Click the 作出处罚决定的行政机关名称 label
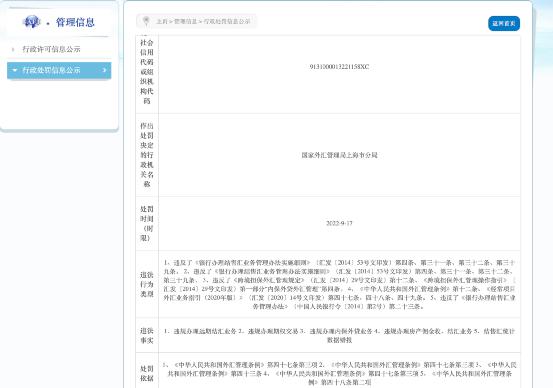This screenshot has width=553, height=388. (147, 155)
